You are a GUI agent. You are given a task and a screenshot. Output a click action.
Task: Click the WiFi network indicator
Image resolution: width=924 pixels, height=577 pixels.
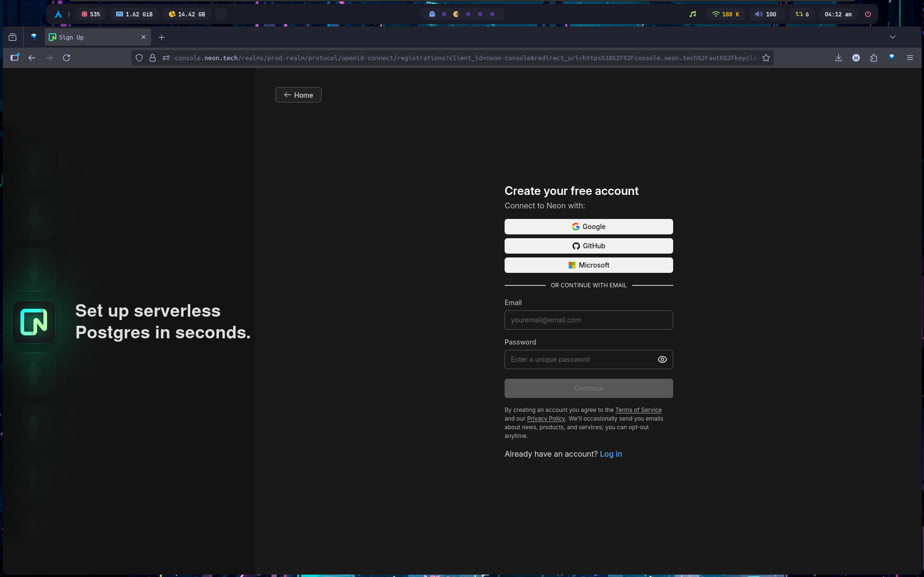[x=725, y=14]
